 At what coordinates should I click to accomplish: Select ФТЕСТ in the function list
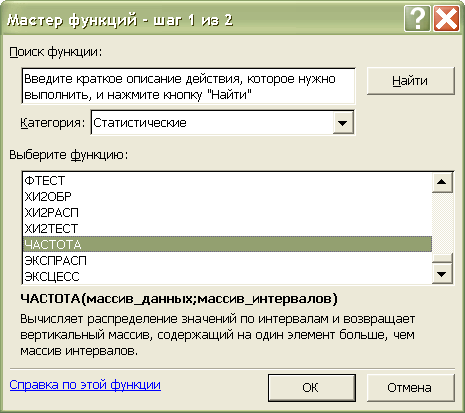pyautogui.click(x=227, y=180)
